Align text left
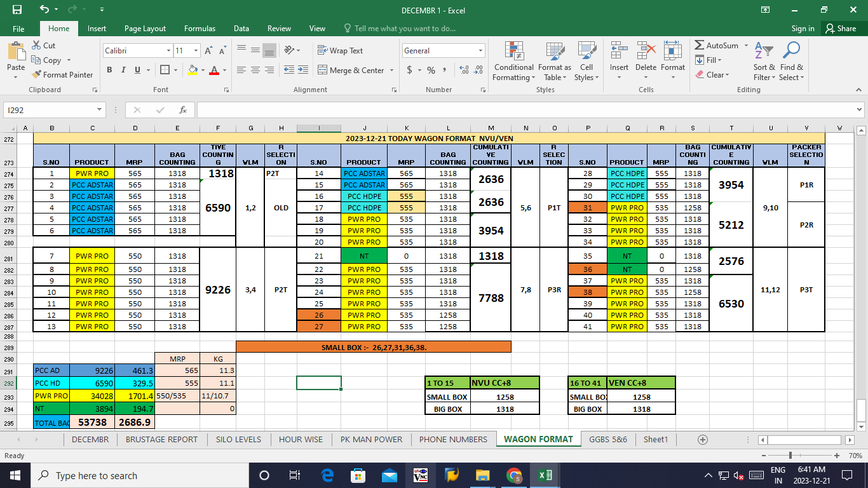 (x=241, y=70)
